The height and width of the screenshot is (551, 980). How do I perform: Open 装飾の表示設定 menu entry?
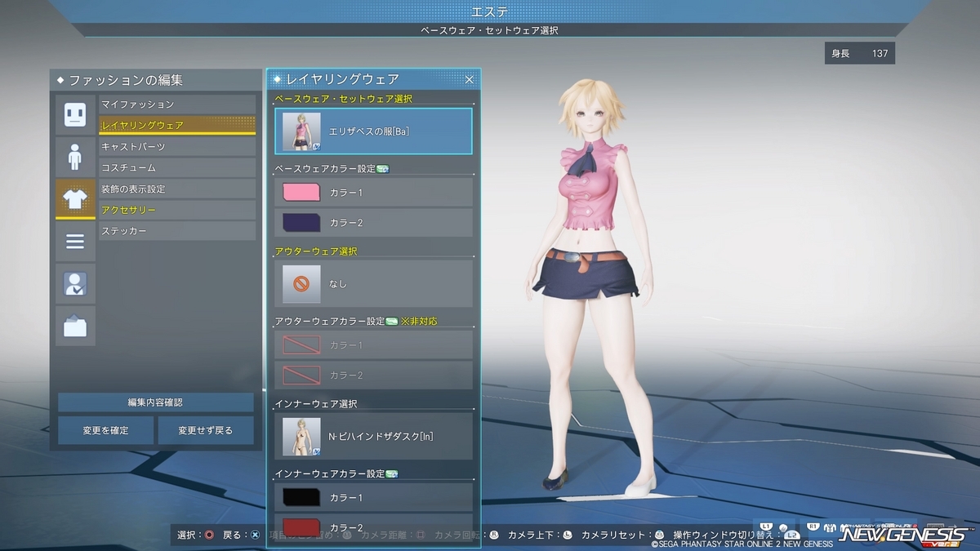[177, 189]
